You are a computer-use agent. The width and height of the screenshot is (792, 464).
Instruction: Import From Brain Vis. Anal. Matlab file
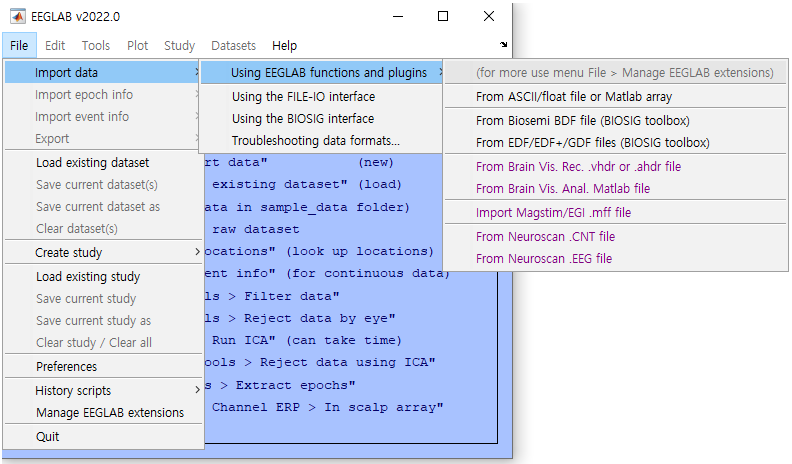click(x=616, y=189)
